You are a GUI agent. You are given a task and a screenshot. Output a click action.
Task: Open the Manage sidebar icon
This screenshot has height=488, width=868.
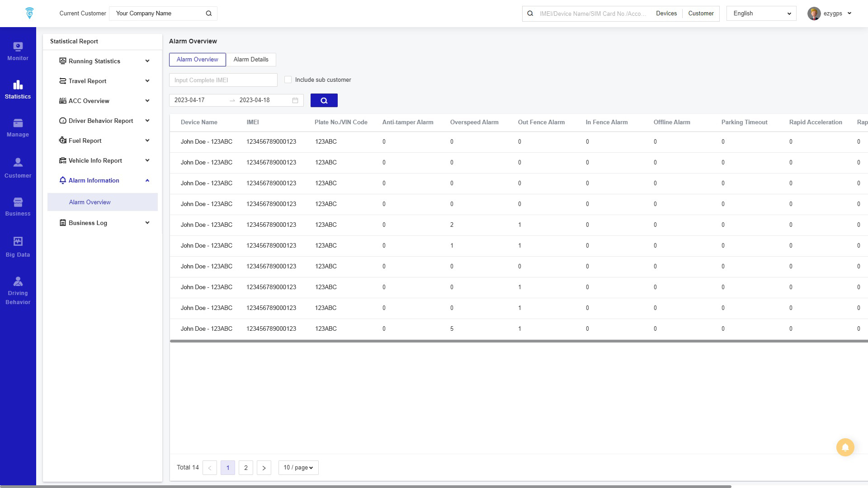(18, 123)
